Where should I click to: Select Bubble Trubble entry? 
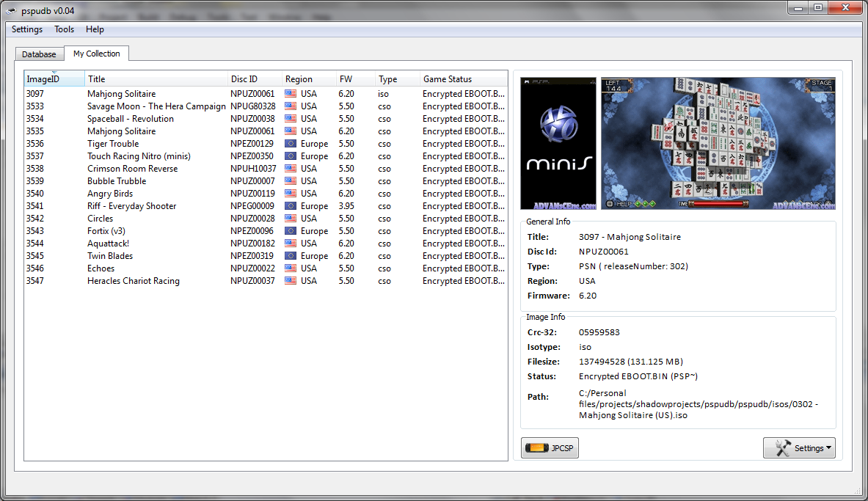tap(266, 181)
